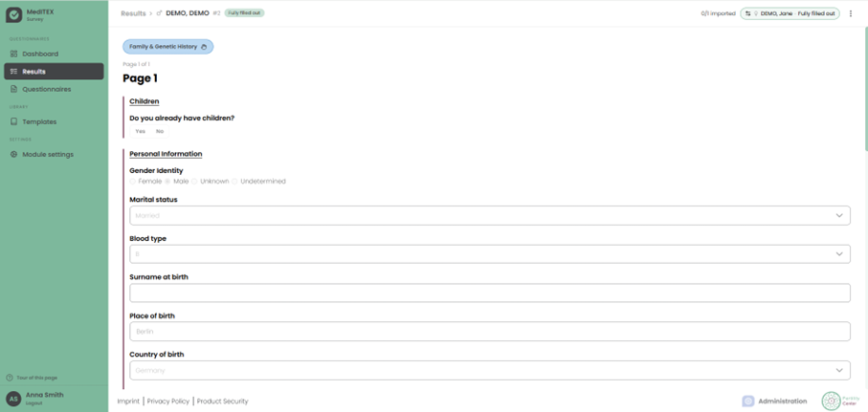The image size is (868, 412).
Task: Open the Product Security link
Action: click(x=223, y=401)
